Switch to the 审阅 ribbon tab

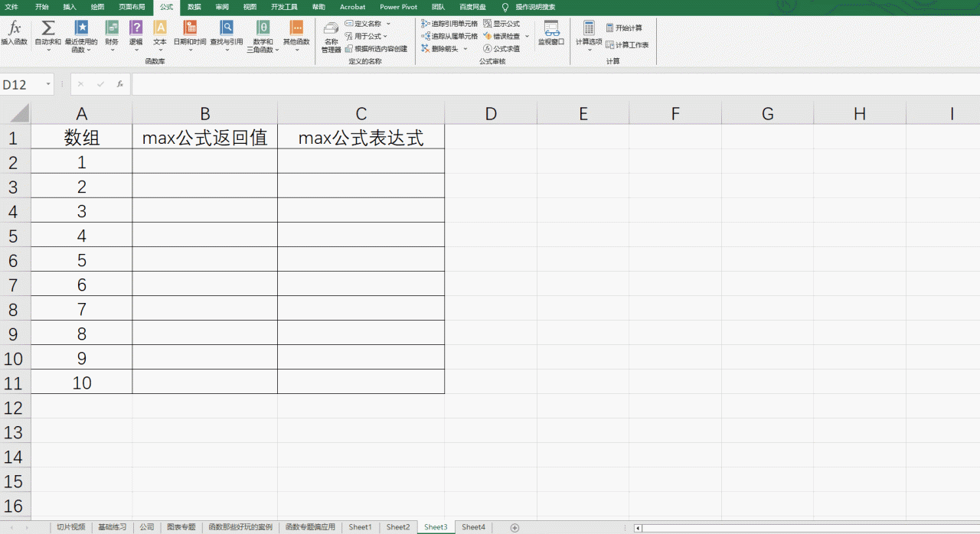coord(222,7)
